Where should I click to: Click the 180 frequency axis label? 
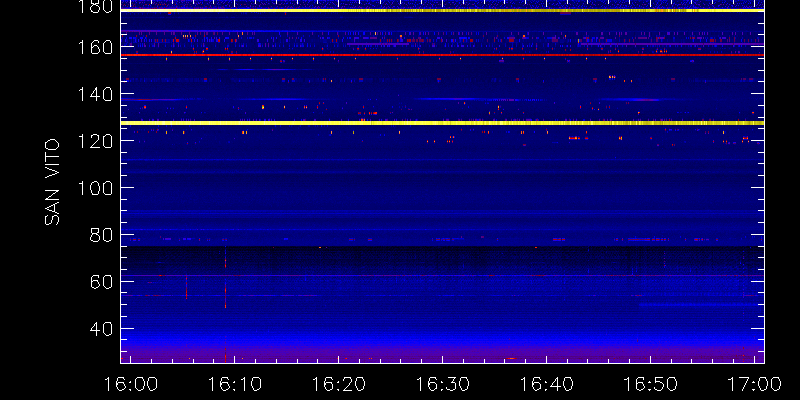[x=96, y=6]
